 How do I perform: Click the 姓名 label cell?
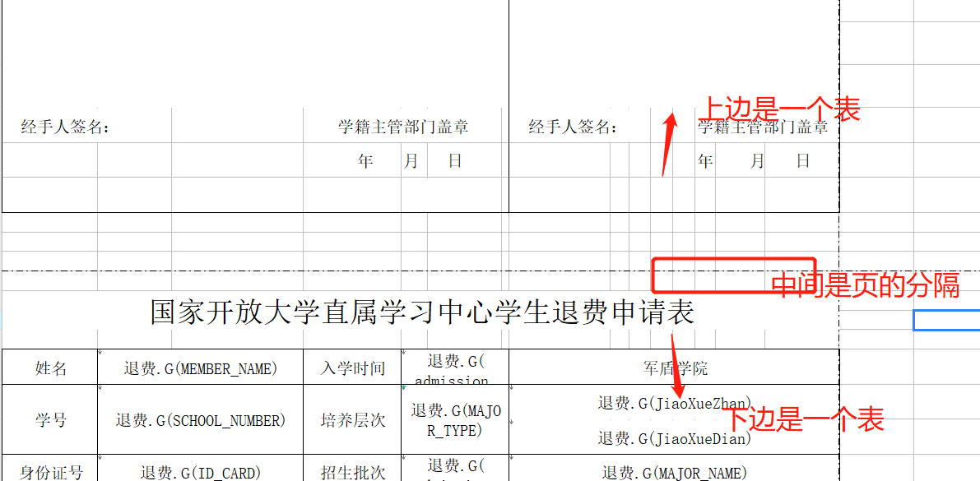(x=50, y=368)
